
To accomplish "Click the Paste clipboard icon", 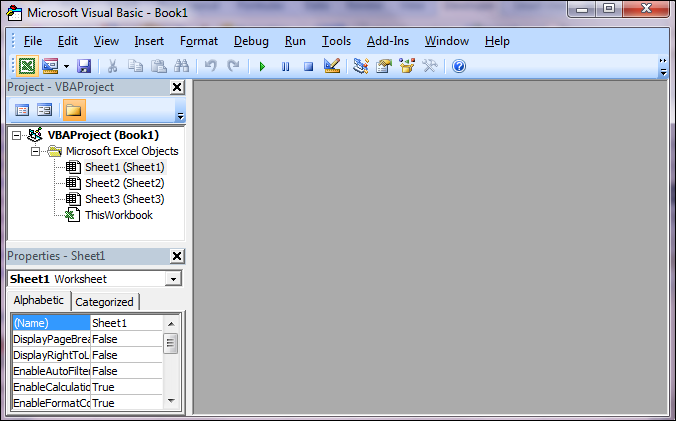I will [x=159, y=66].
